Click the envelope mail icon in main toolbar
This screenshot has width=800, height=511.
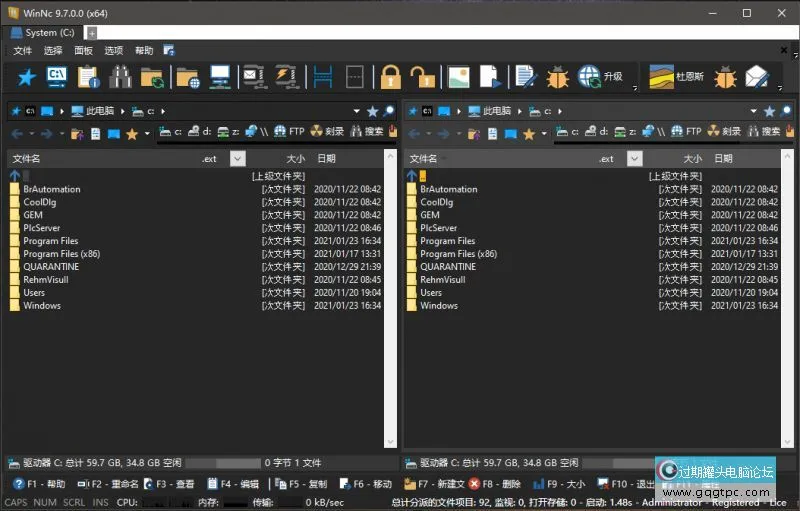(757, 77)
